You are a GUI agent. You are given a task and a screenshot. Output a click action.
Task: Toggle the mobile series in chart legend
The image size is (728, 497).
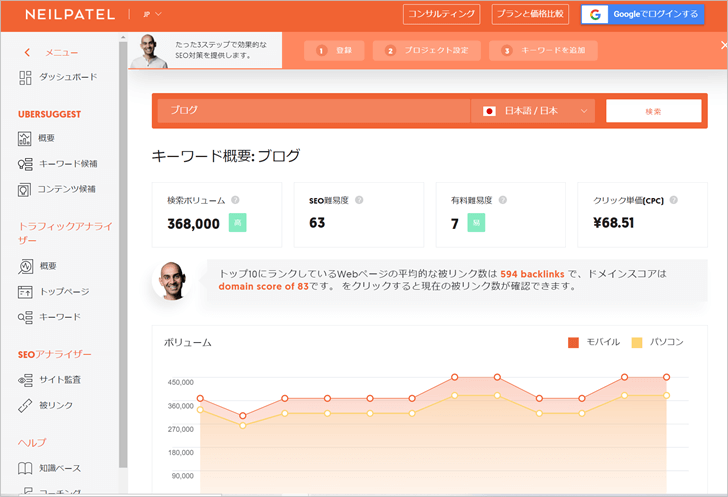coord(573,342)
